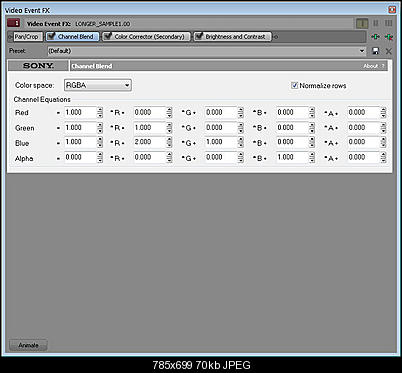Click the Green row R coefficient spinner
The image size is (402, 373).
(x=100, y=128)
